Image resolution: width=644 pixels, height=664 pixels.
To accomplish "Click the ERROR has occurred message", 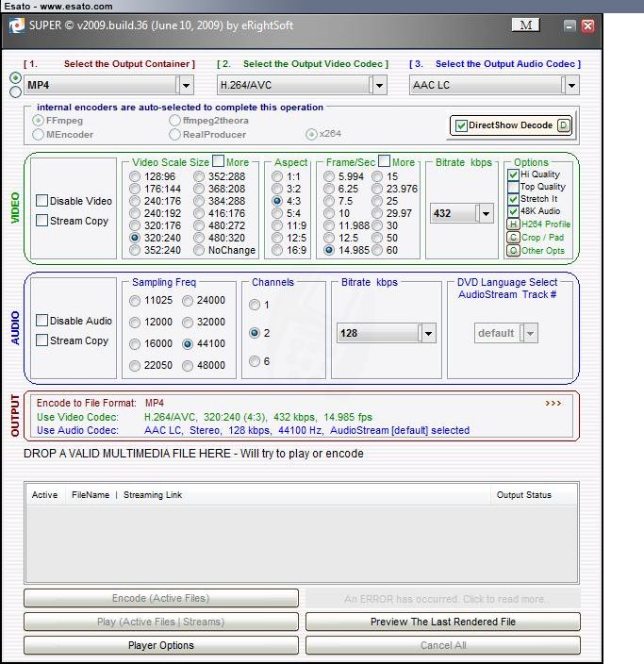I will (x=443, y=599).
